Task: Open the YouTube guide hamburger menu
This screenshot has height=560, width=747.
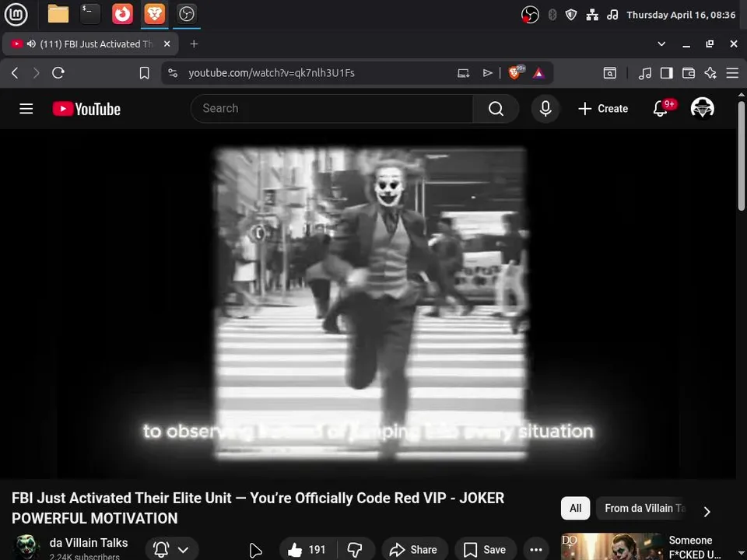Action: 26,109
